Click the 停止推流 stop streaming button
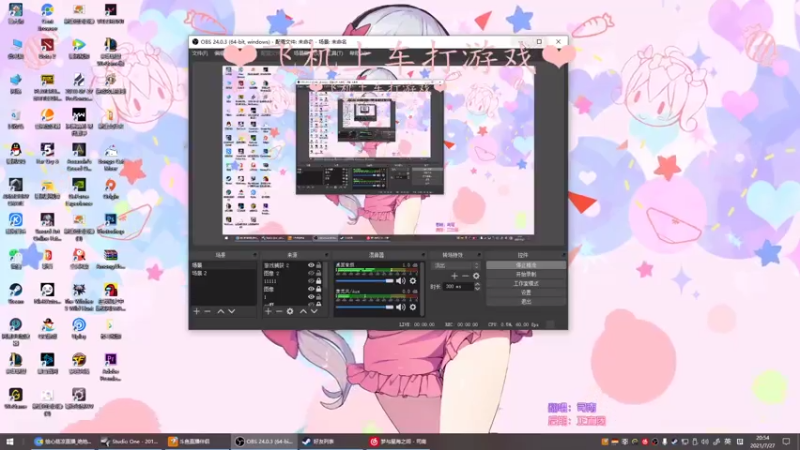800x450 pixels. [x=526, y=265]
